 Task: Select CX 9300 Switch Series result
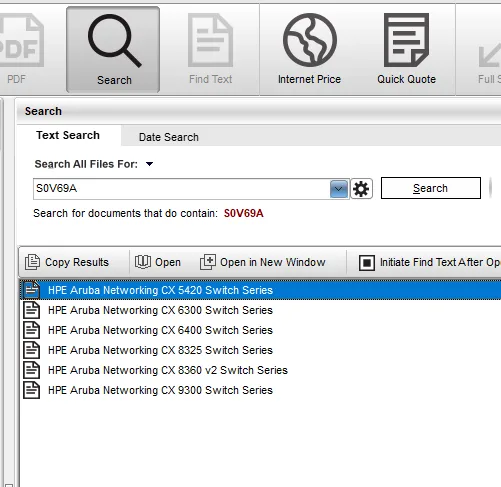(261, 390)
